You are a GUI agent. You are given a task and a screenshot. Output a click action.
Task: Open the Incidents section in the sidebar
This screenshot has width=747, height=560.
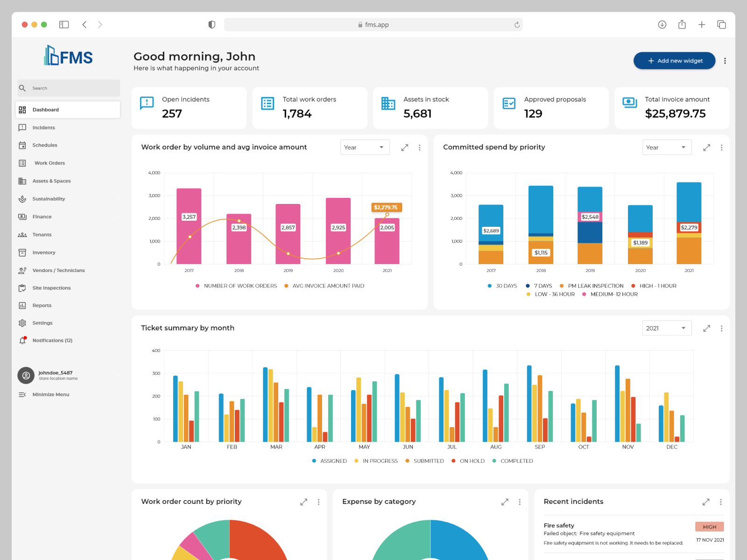pyautogui.click(x=43, y=127)
